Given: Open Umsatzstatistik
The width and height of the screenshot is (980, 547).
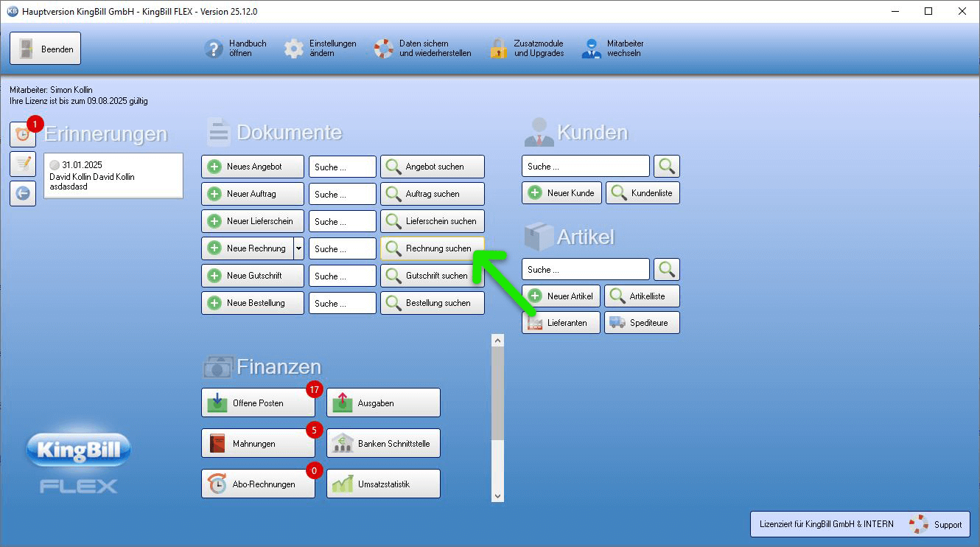Looking at the screenshot, I should click(383, 484).
